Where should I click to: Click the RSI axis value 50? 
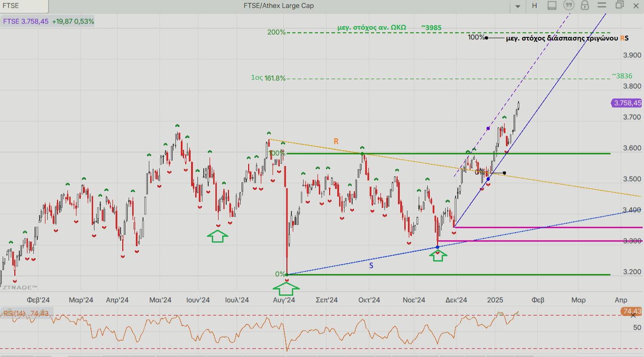(637, 327)
